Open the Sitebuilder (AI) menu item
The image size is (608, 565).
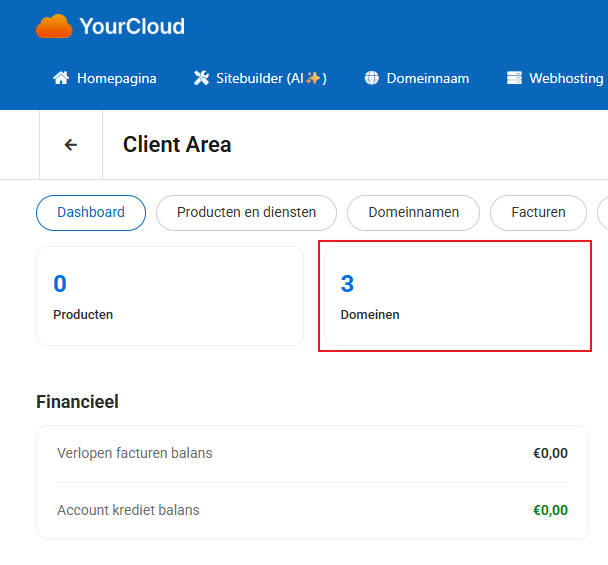[x=260, y=78]
